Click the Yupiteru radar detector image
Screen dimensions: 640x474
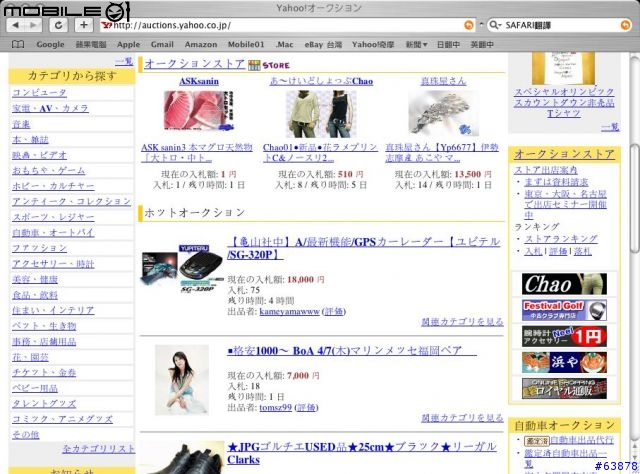tap(182, 267)
